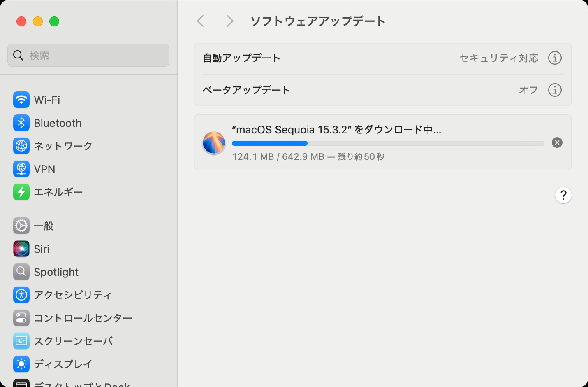Screen dimensions: 588x387
Task: Click the "macOS Sequoia 15.3.2" をダウンロード中 text
Action: coord(337,130)
